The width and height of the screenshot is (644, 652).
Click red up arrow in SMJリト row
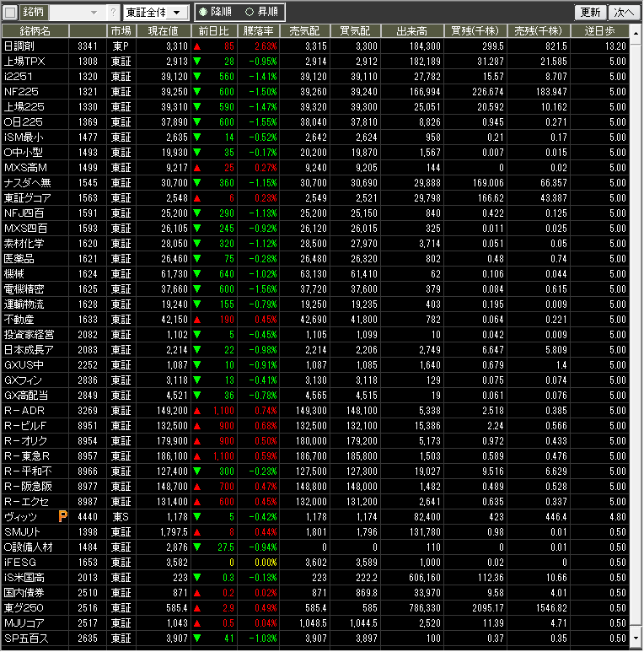pos(197,532)
